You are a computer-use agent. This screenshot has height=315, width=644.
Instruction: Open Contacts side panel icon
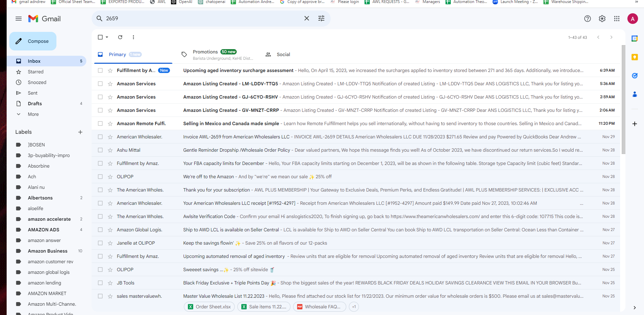pyautogui.click(x=635, y=94)
